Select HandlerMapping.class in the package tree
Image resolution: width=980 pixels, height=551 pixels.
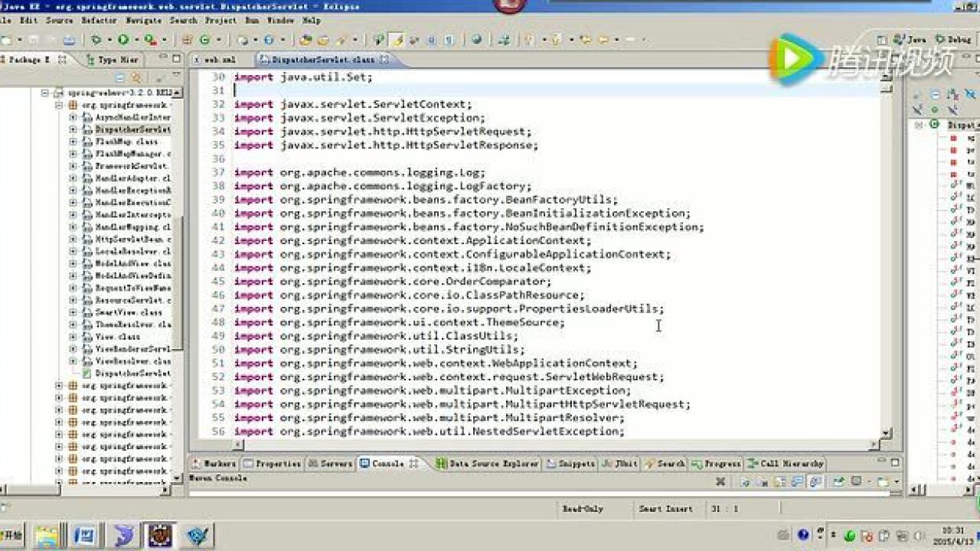(132, 227)
